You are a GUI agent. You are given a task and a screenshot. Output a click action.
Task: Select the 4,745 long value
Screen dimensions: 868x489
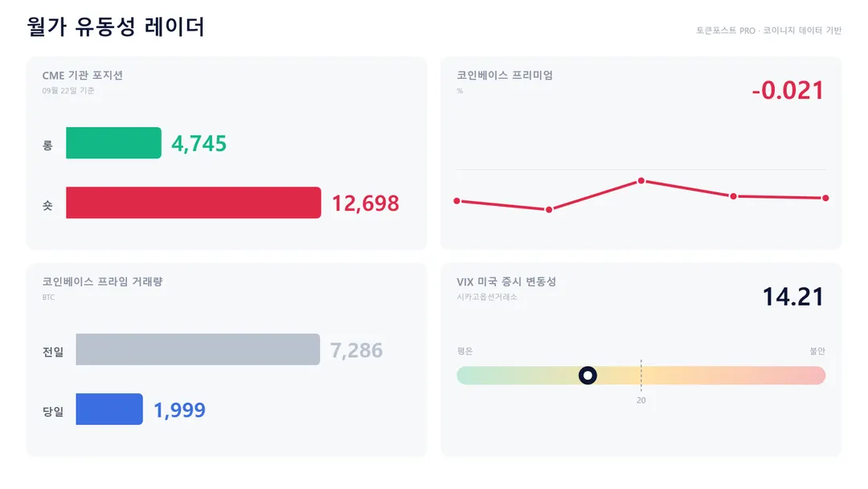pyautogui.click(x=199, y=144)
